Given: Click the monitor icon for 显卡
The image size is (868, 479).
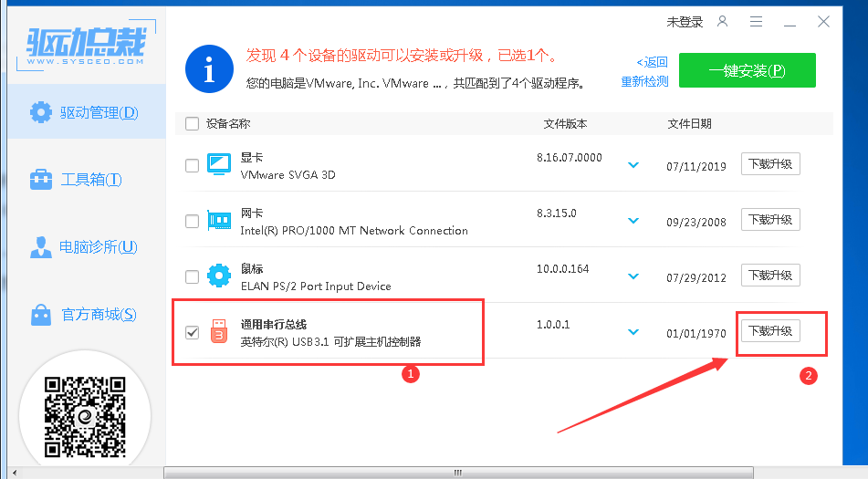Looking at the screenshot, I should (219, 164).
